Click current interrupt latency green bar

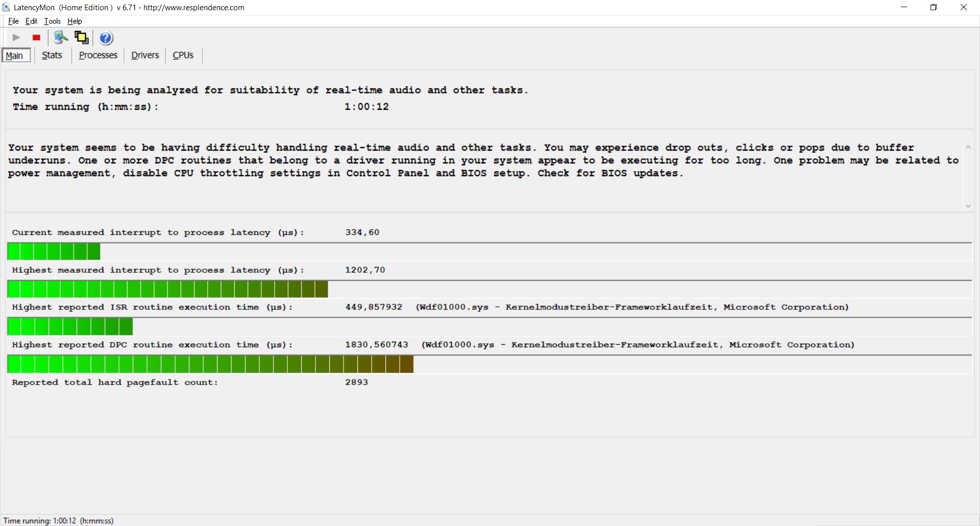pyautogui.click(x=54, y=252)
